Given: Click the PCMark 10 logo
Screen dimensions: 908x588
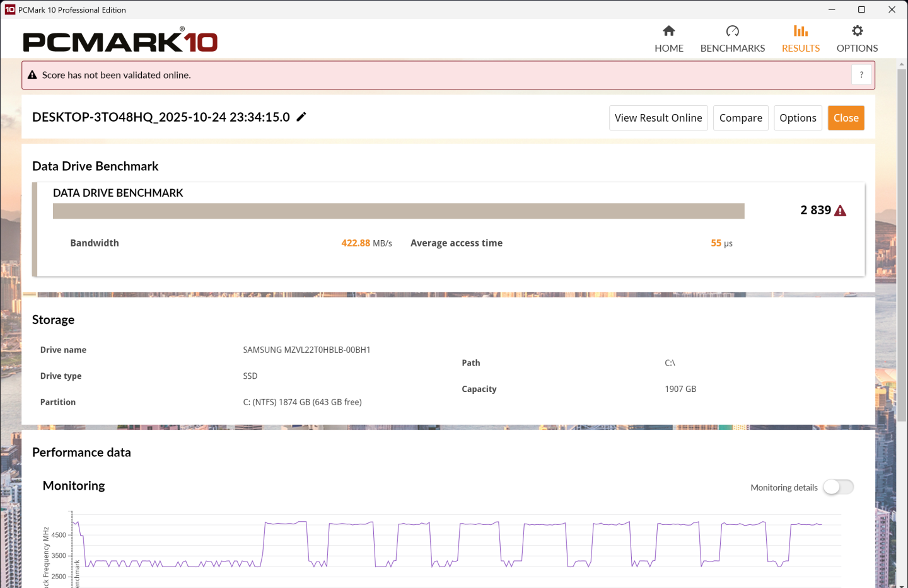Looking at the screenshot, I should (120, 40).
